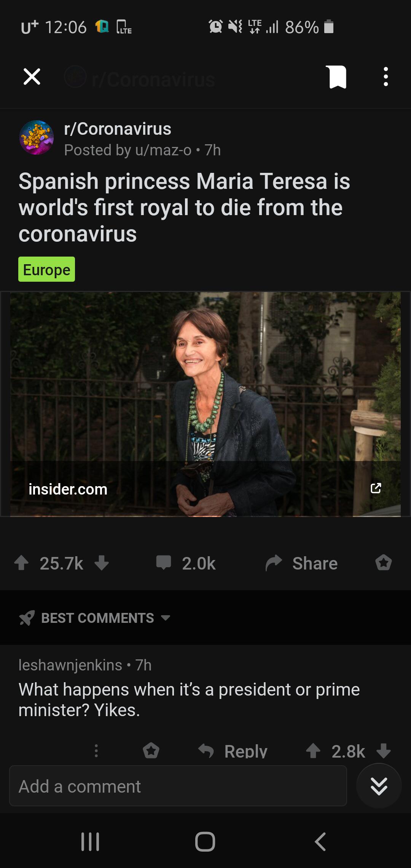The image size is (411, 868).
Task: Open the comment's three-dot options menu
Action: 96,751
